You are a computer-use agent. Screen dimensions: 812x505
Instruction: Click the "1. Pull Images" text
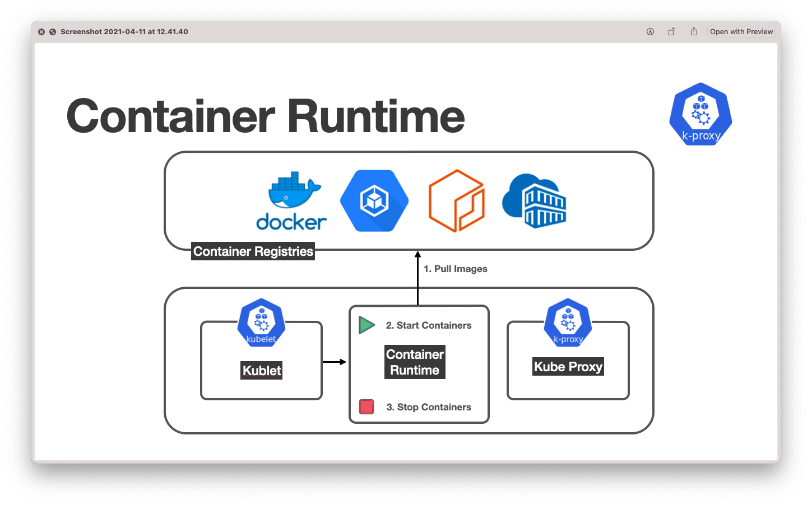point(455,269)
